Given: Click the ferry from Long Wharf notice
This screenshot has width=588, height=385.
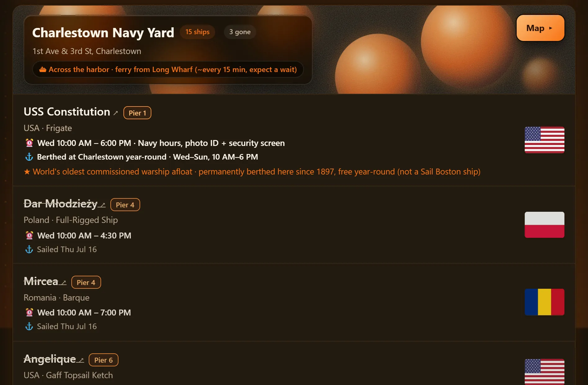Looking at the screenshot, I should [168, 70].
